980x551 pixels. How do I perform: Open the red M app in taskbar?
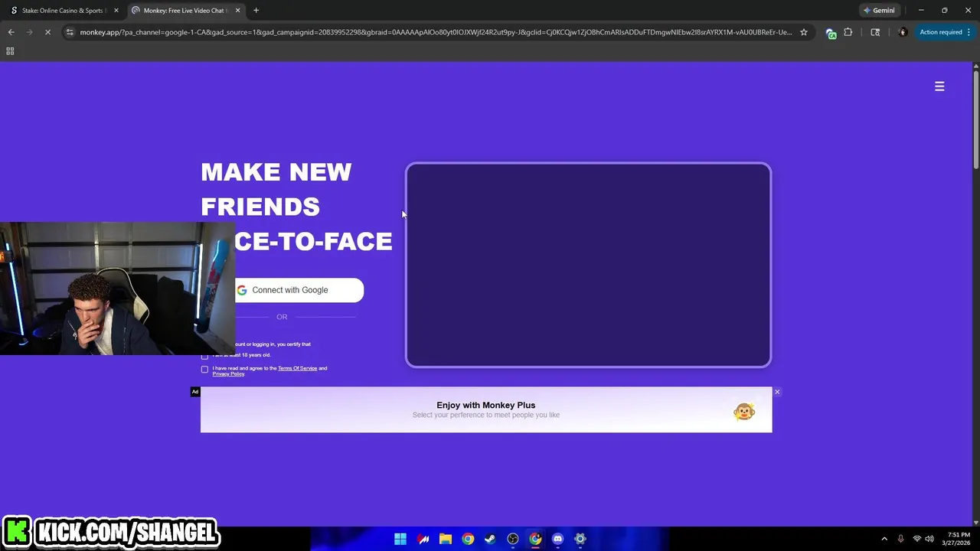[x=423, y=539]
